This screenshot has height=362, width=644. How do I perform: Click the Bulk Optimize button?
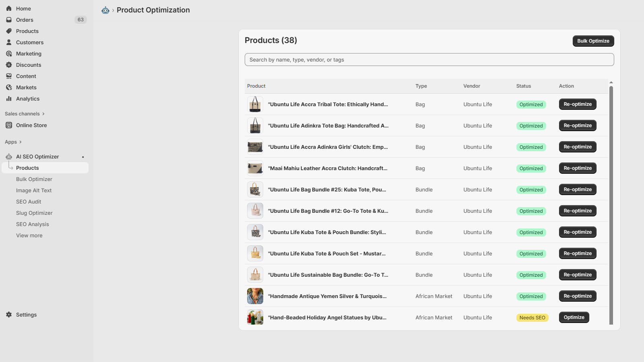[593, 41]
